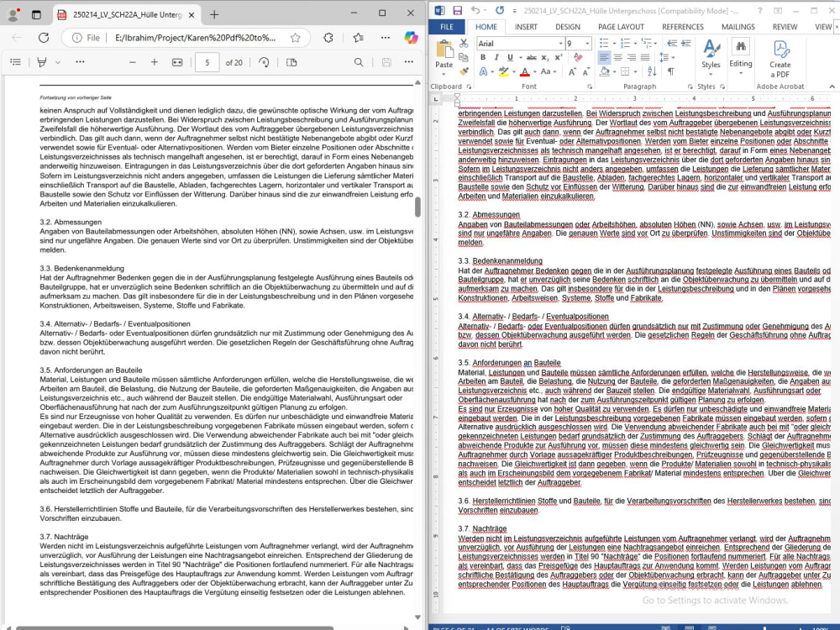Click the Copy icon in Word clipboard group

pos(464,57)
